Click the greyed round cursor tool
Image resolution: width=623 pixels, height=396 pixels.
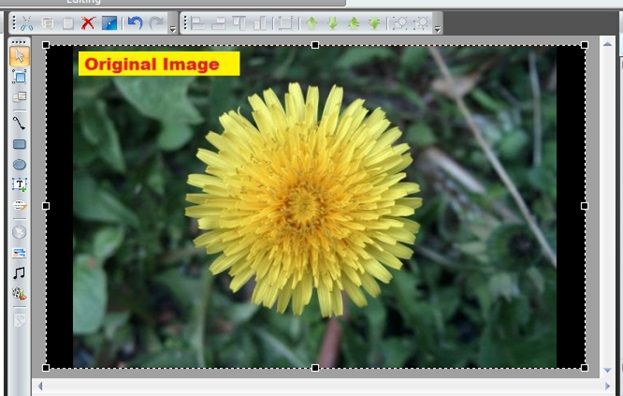(x=19, y=232)
